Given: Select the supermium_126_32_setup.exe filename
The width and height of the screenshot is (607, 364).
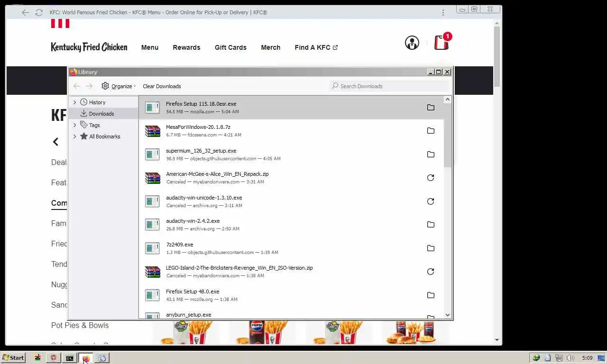Looking at the screenshot, I should (x=201, y=151).
